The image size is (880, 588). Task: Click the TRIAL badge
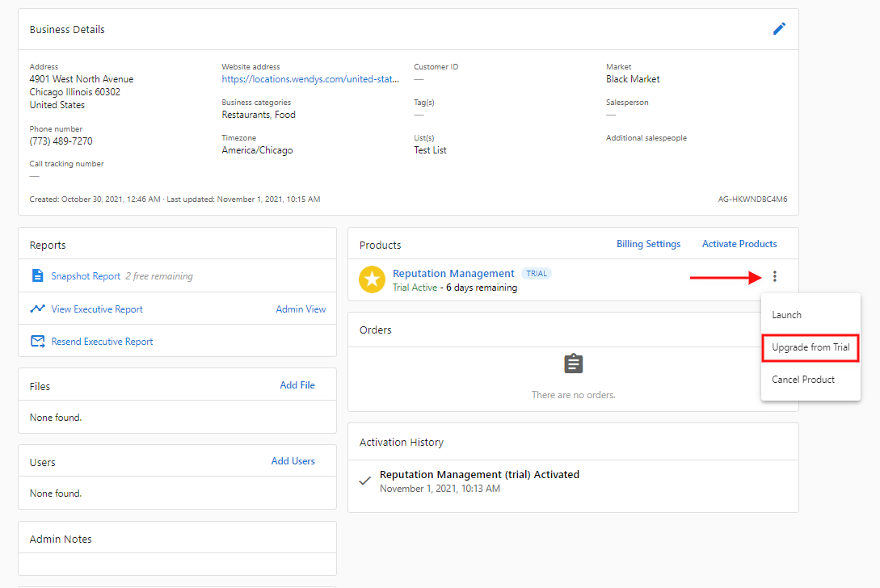(x=537, y=273)
